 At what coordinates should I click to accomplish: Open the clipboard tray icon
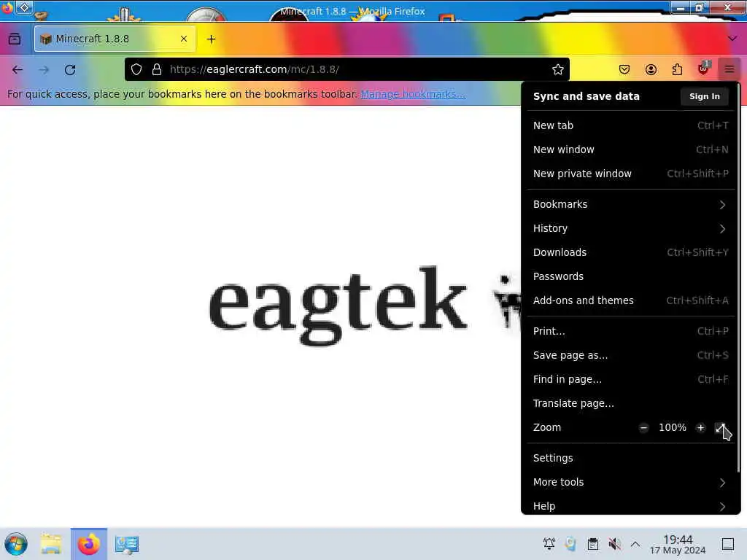click(x=592, y=543)
